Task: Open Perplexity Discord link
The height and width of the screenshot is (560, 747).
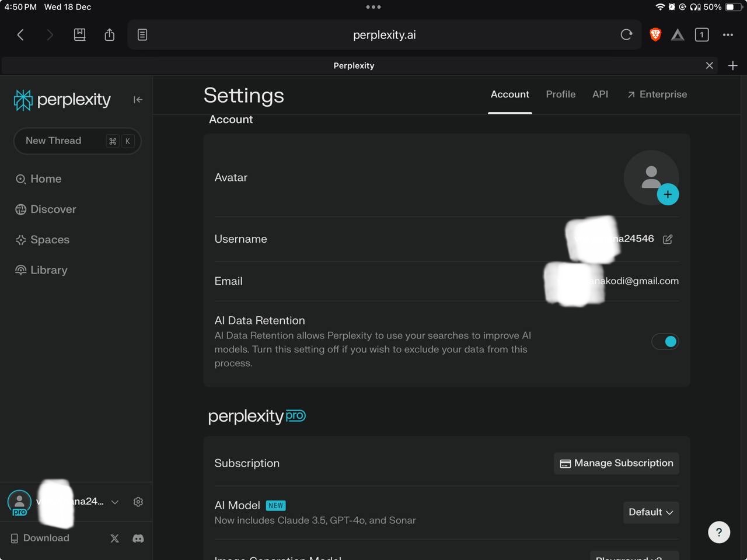Action: tap(138, 538)
